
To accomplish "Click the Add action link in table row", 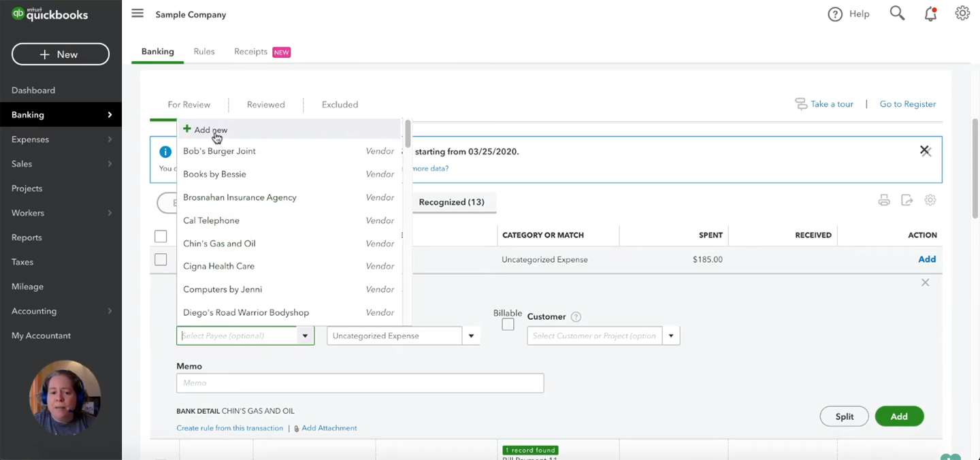I will (927, 259).
